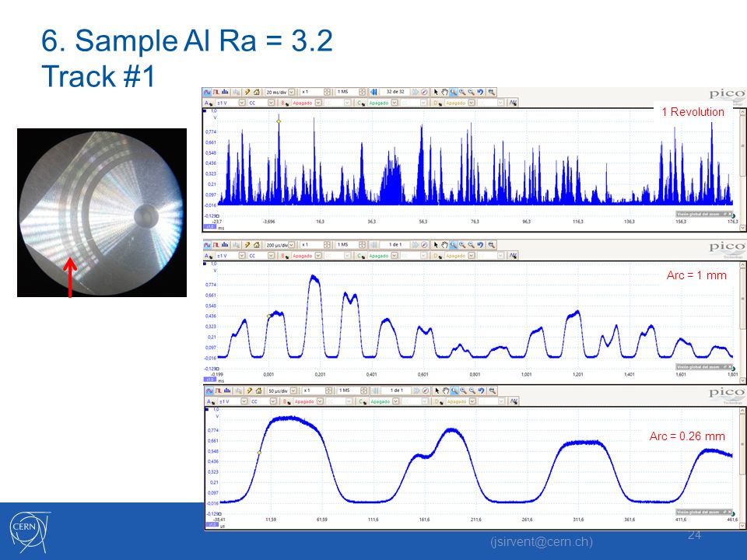Open math channels icon in Arc = 1 mm panel
The width and height of the screenshot is (747, 560).
[x=513, y=256]
